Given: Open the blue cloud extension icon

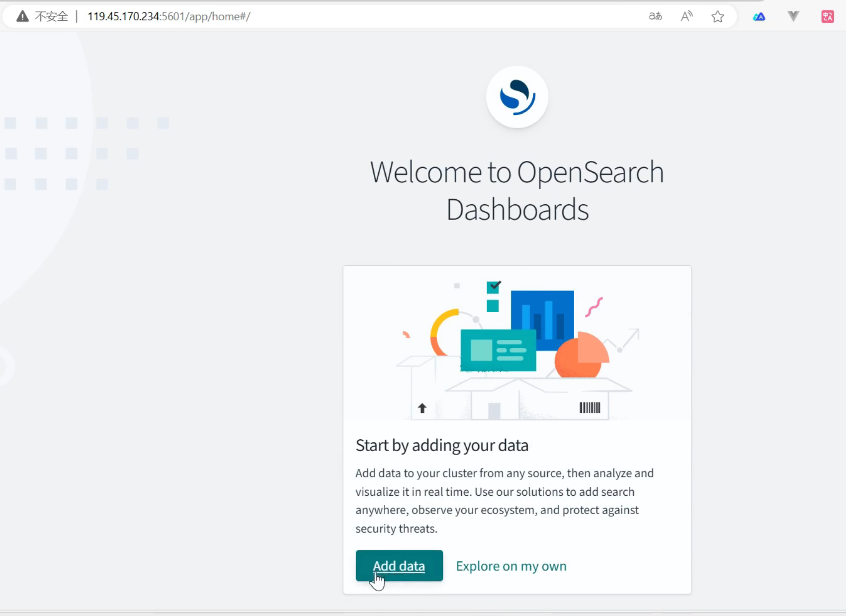Looking at the screenshot, I should (x=759, y=16).
